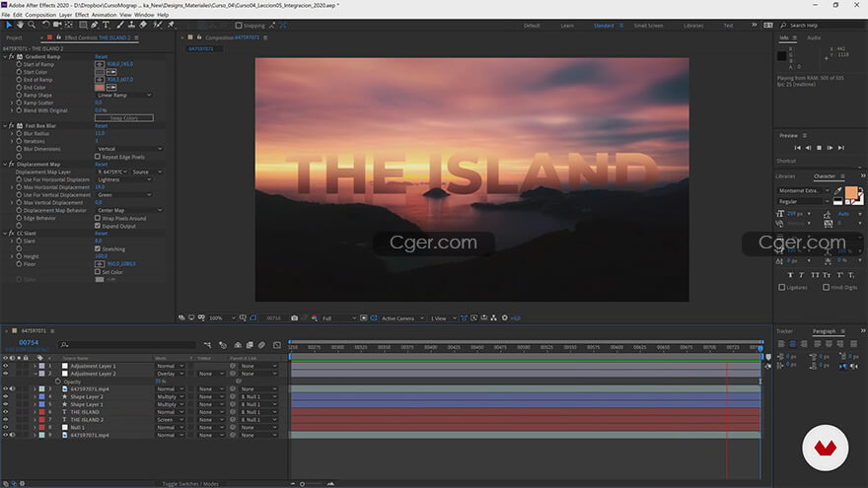Screen dimensions: 868x488
Task: Enable the Snapping checkbox
Action: (x=239, y=26)
